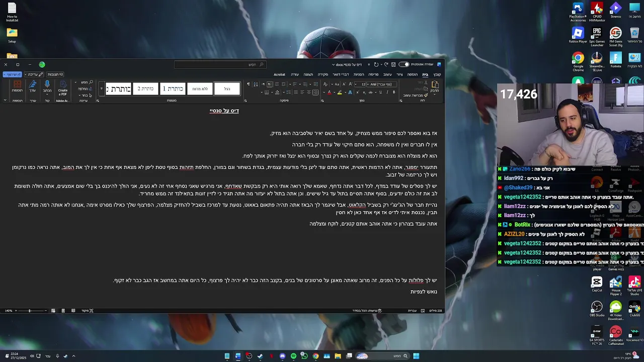Adjust the zoom slider in status bar
Image resolution: width=644 pixels, height=362 pixels.
[x=29, y=311]
